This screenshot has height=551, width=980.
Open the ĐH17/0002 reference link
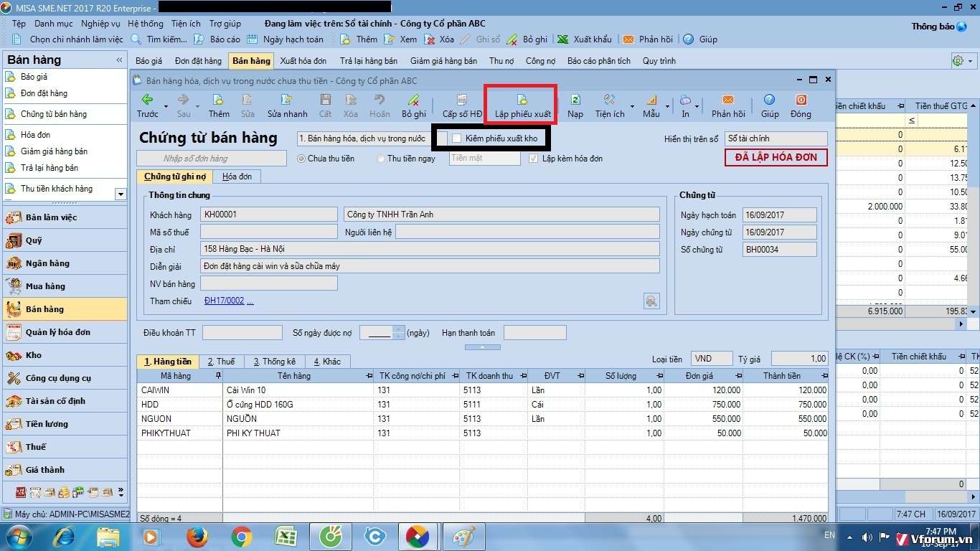point(224,301)
